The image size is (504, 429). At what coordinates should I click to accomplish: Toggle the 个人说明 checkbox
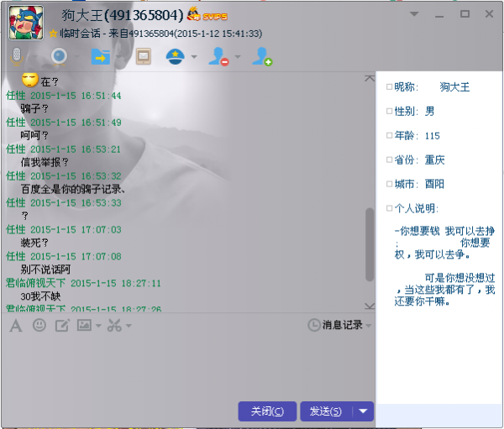point(389,208)
